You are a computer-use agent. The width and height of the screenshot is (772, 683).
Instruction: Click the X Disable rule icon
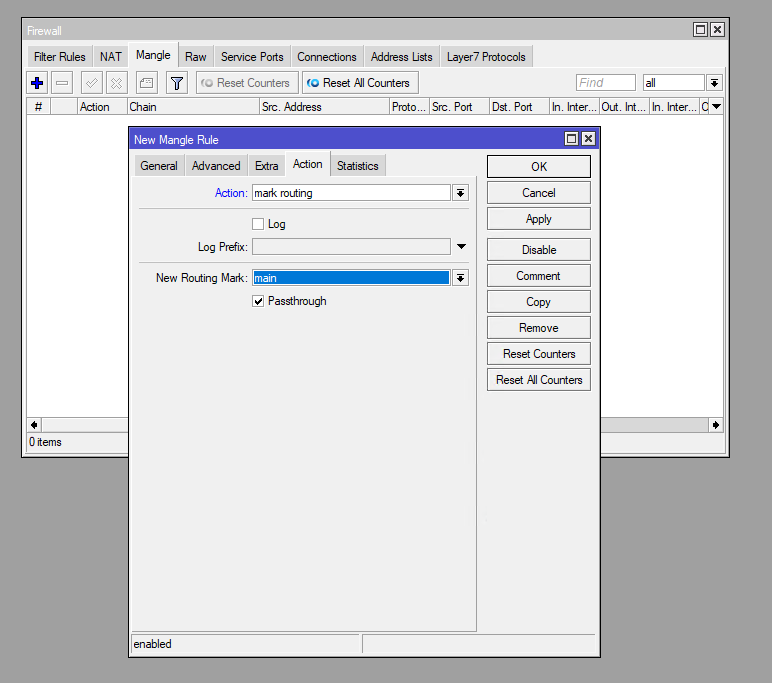[117, 83]
